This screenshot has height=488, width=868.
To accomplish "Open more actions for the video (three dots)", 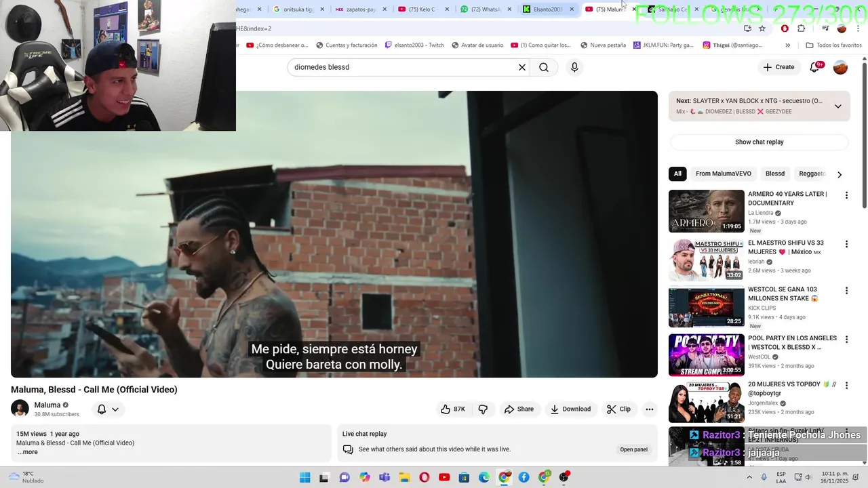I will click(x=649, y=409).
